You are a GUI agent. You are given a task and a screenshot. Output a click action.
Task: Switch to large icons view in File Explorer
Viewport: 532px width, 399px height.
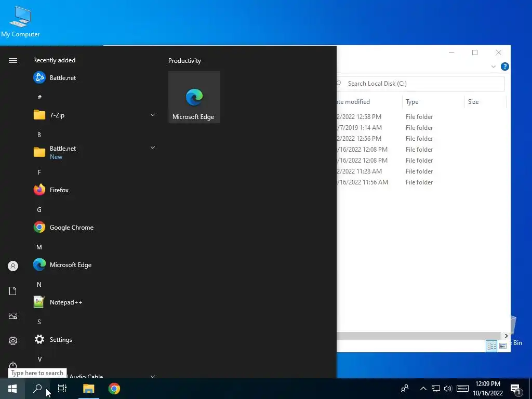[503, 345]
